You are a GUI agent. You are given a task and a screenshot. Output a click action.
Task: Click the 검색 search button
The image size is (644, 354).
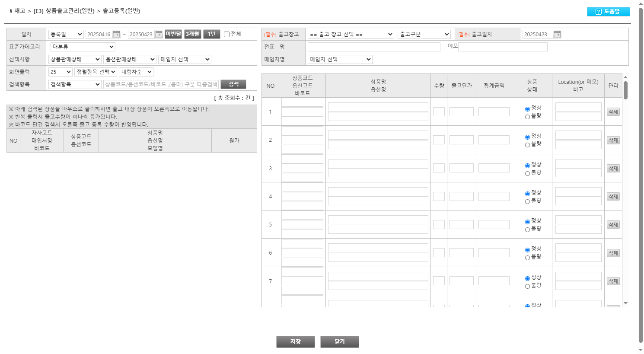tap(233, 84)
